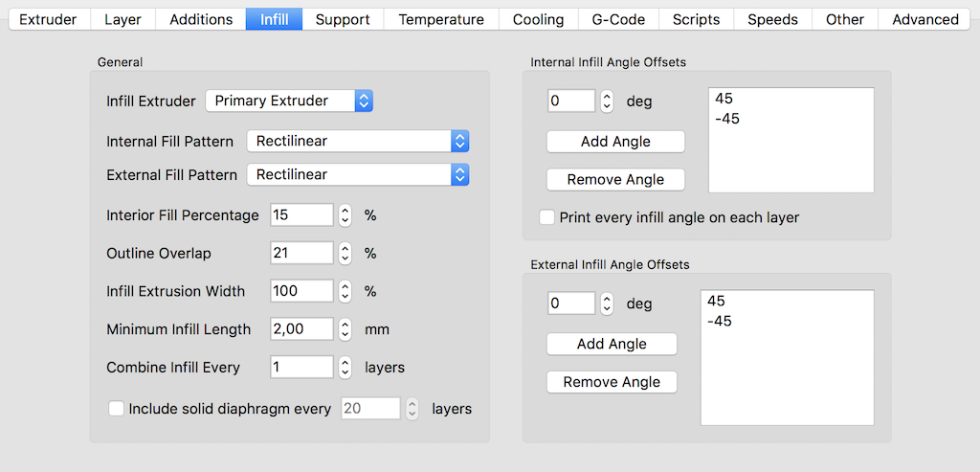Expand the External Fill Pattern dropdown
The width and height of the screenshot is (980, 472).
pyautogui.click(x=358, y=174)
